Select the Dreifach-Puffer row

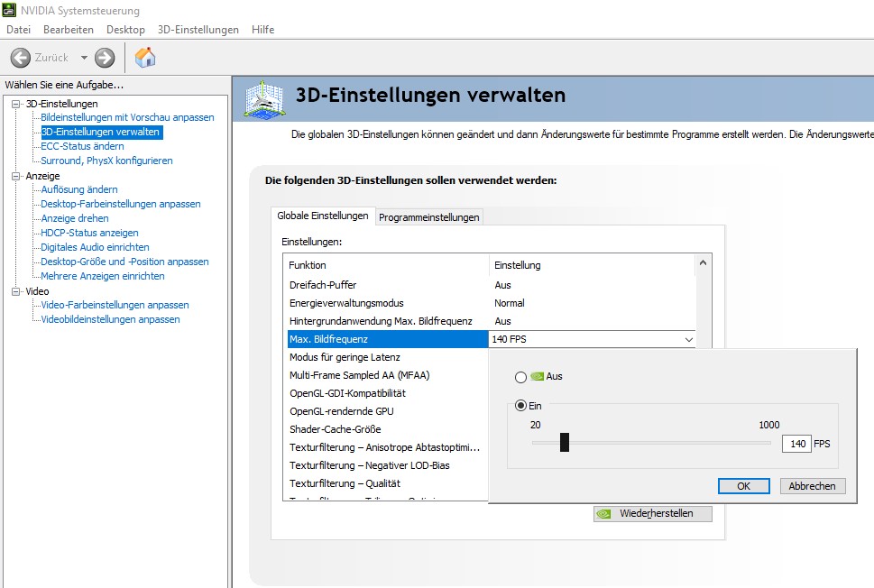pos(491,285)
